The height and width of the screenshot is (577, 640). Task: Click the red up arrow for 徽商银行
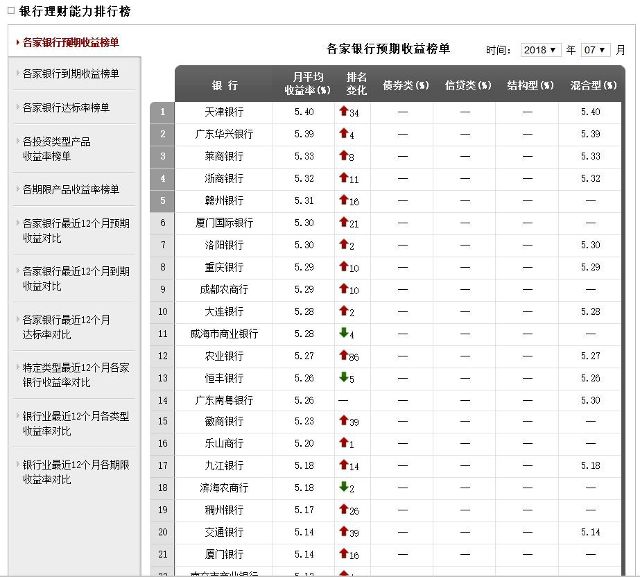pos(344,419)
